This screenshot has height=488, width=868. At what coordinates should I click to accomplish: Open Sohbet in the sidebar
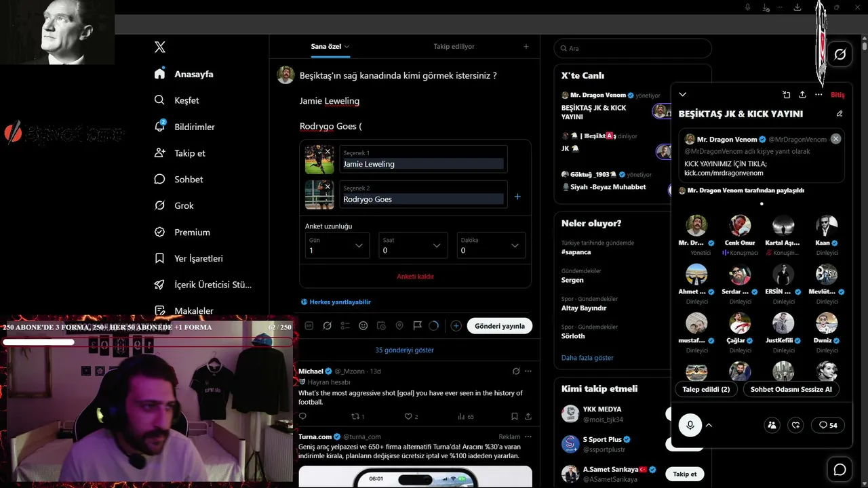pyautogui.click(x=178, y=179)
